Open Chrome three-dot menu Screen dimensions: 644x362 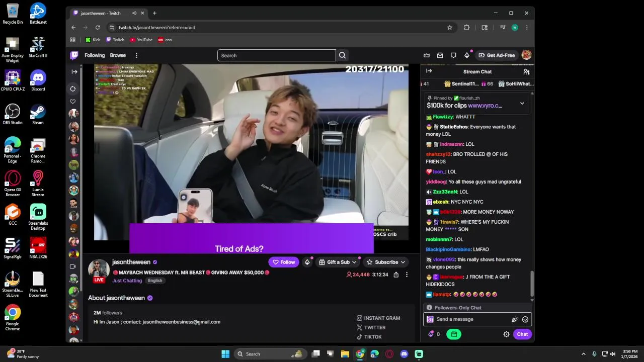point(527,28)
